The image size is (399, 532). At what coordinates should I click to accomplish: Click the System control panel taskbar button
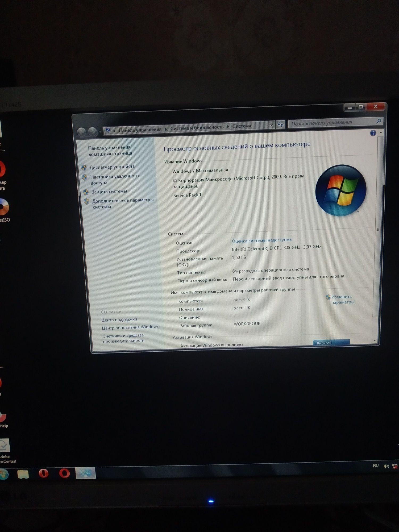86,473
